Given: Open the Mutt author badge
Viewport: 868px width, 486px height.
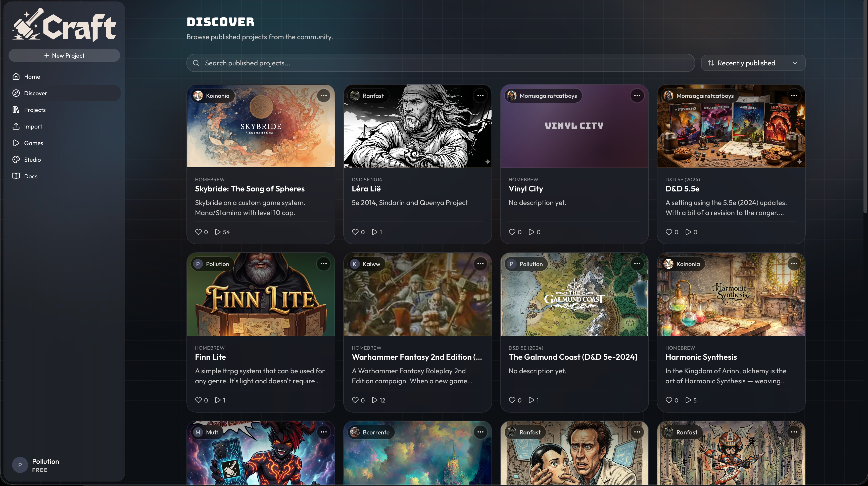Looking at the screenshot, I should [x=207, y=432].
